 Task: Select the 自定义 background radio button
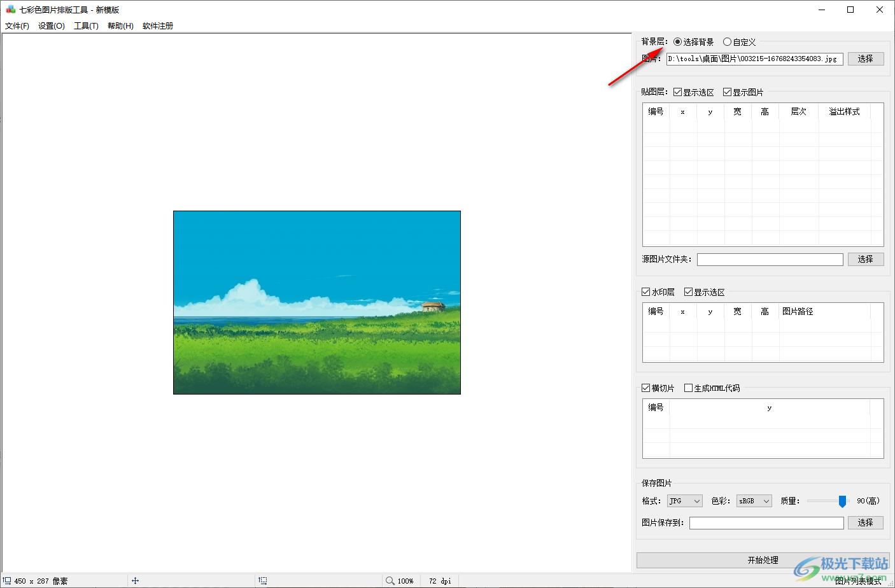pos(728,42)
